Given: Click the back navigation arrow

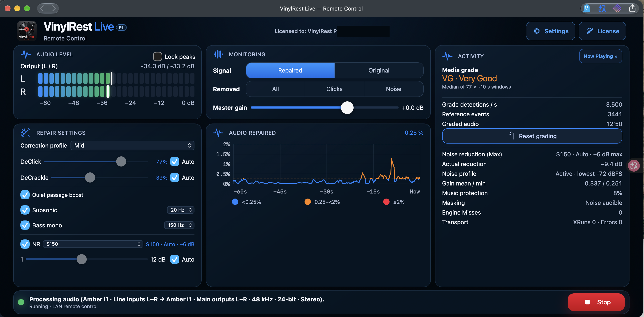Looking at the screenshot, I should click(x=42, y=8).
